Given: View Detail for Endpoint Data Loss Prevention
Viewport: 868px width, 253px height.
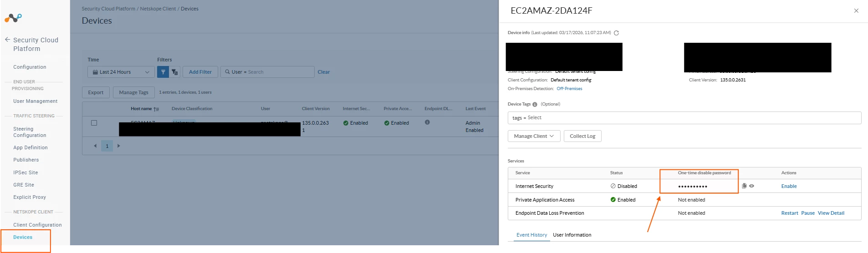Looking at the screenshot, I should [831, 213].
